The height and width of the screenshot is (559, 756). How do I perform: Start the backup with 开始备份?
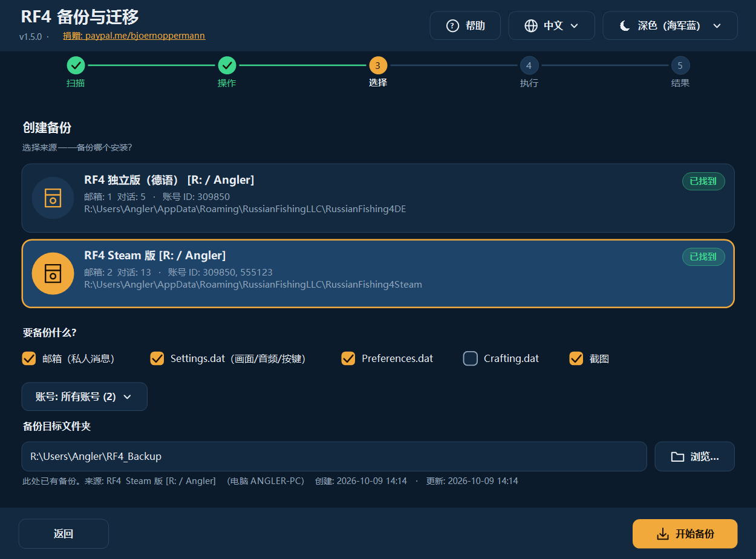685,534
